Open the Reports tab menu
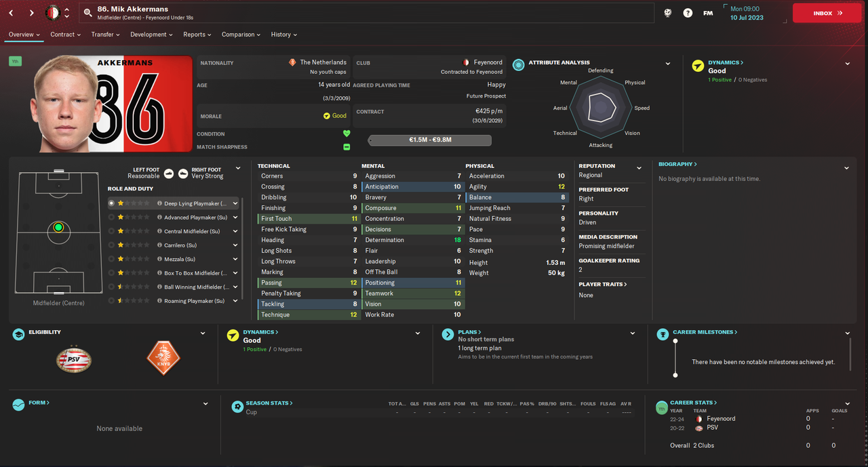This screenshot has width=868, height=467. tap(197, 35)
